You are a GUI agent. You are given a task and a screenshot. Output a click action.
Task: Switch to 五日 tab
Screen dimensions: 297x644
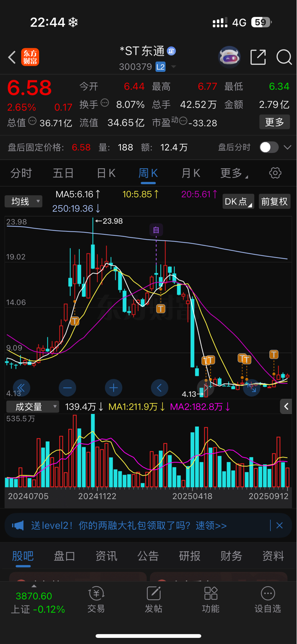tap(63, 173)
